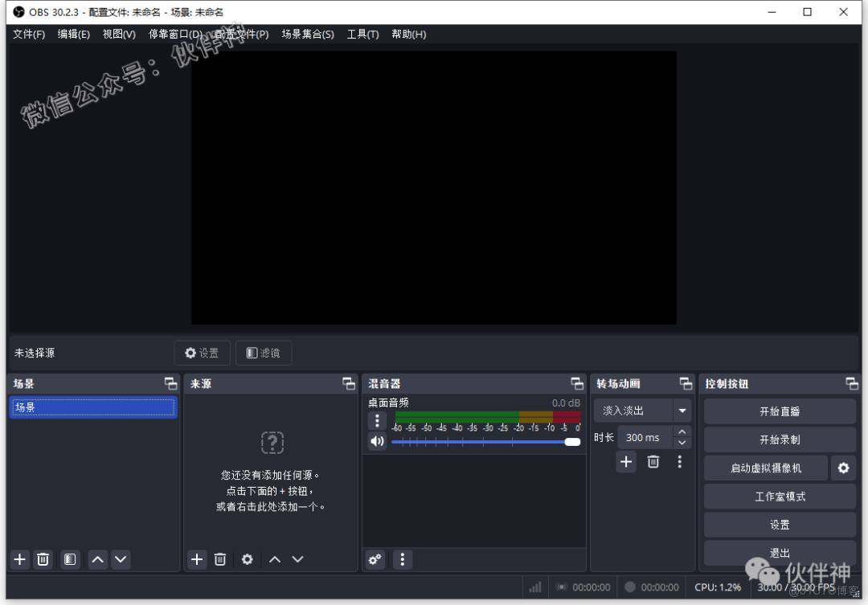Viewport: 868px width, 605px height.
Task: Open the 编辑(E) menu
Action: [x=73, y=34]
